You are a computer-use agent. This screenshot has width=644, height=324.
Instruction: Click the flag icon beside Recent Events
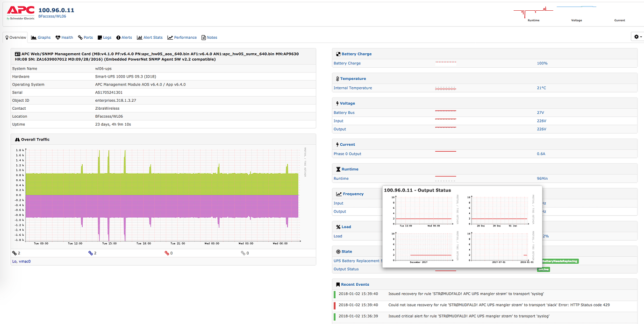pyautogui.click(x=338, y=284)
